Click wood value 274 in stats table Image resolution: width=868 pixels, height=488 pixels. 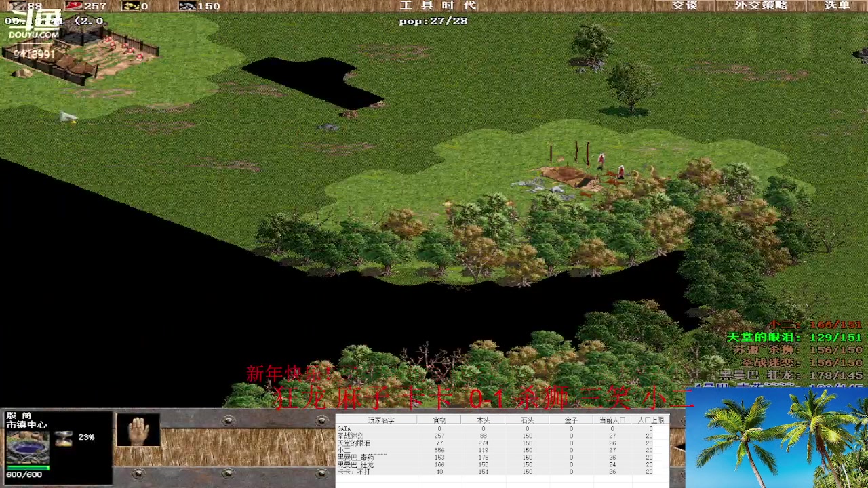[x=484, y=443]
